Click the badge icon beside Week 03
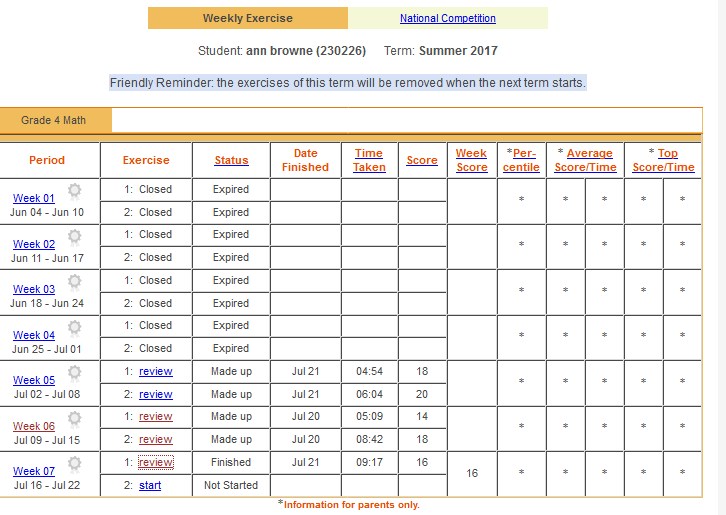Image resolution: width=726 pixels, height=515 pixels. point(75,282)
